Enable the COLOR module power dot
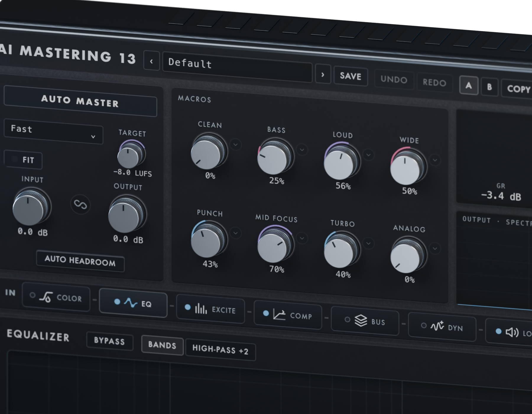This screenshot has height=414, width=532. 33,295
